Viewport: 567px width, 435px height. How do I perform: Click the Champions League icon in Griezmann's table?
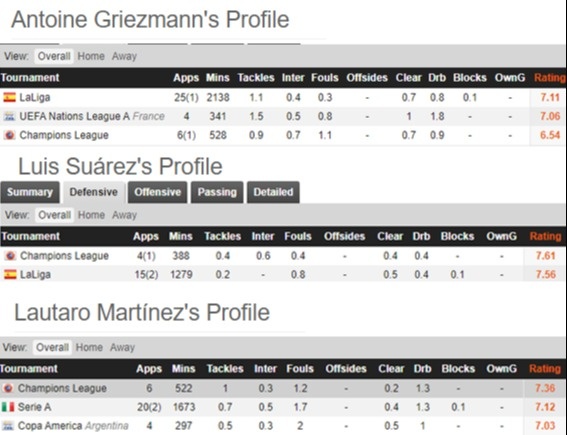point(9,135)
